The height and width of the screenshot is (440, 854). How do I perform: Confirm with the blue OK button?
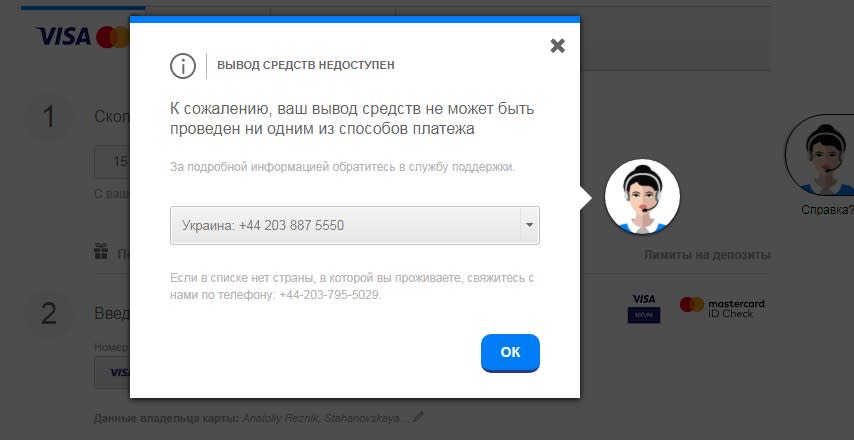pos(510,352)
